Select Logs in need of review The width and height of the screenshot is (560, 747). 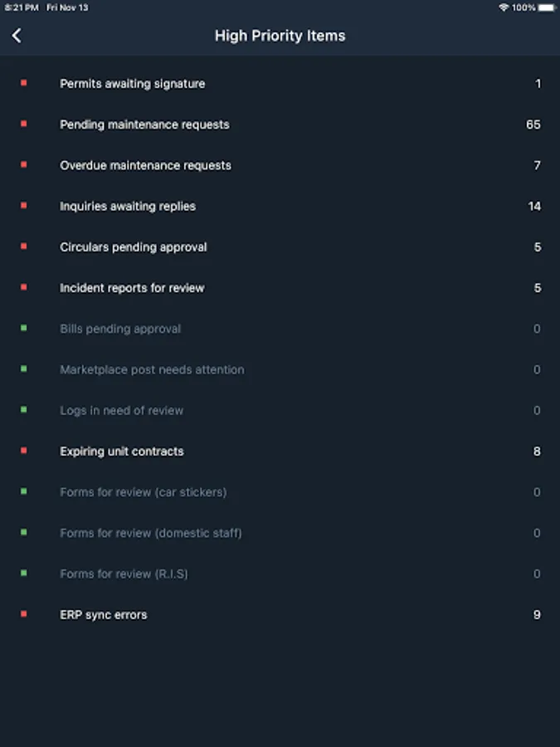122,410
